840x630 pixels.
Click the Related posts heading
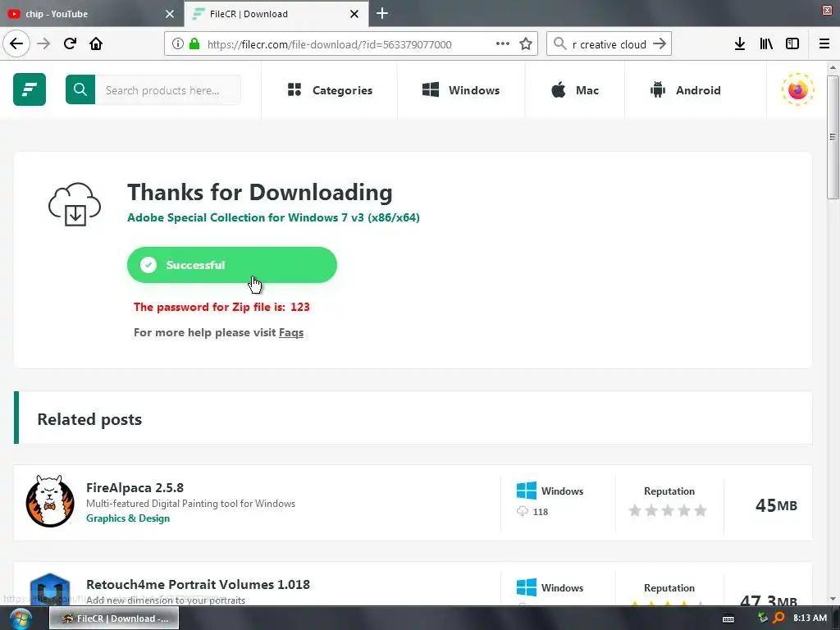(89, 419)
